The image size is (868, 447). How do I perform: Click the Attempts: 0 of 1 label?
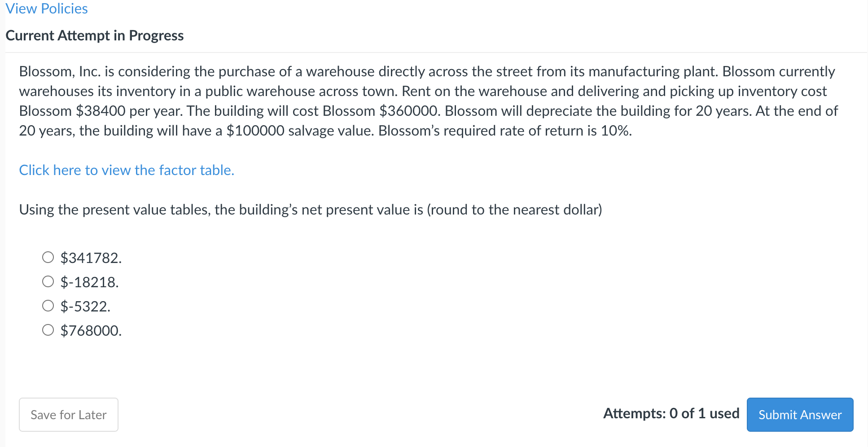671,413
